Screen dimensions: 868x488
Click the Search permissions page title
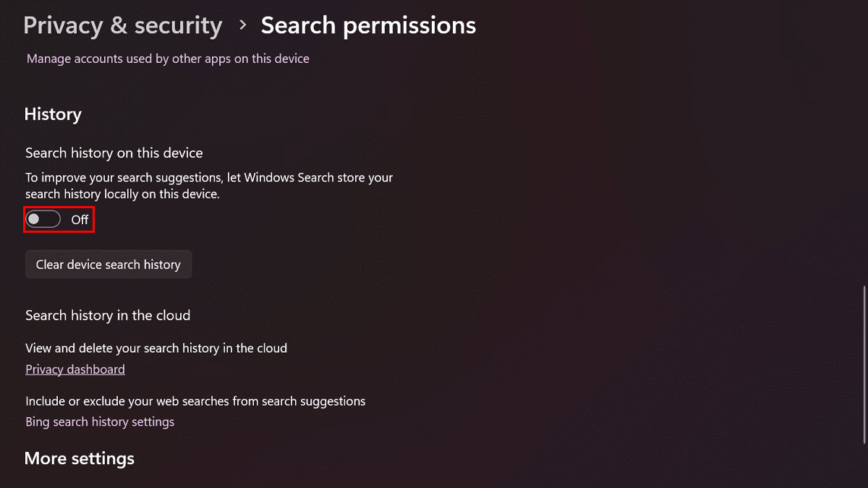(368, 26)
